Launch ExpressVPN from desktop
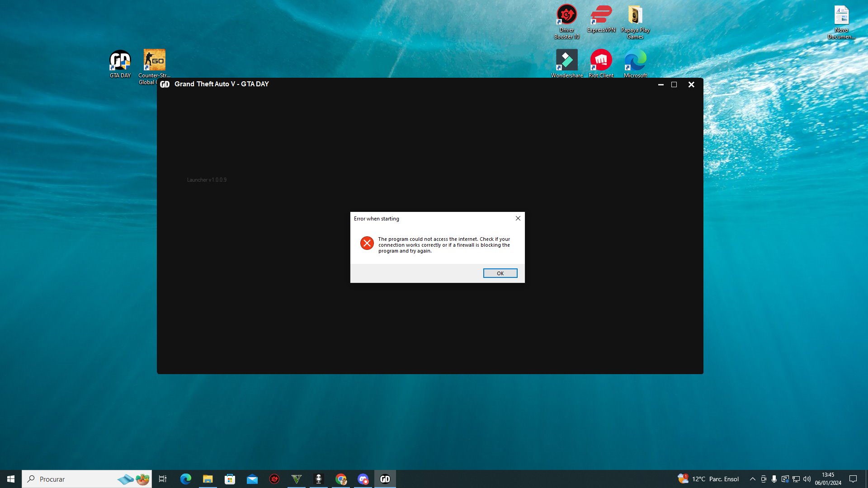Viewport: 868px width, 488px height. pos(601,16)
